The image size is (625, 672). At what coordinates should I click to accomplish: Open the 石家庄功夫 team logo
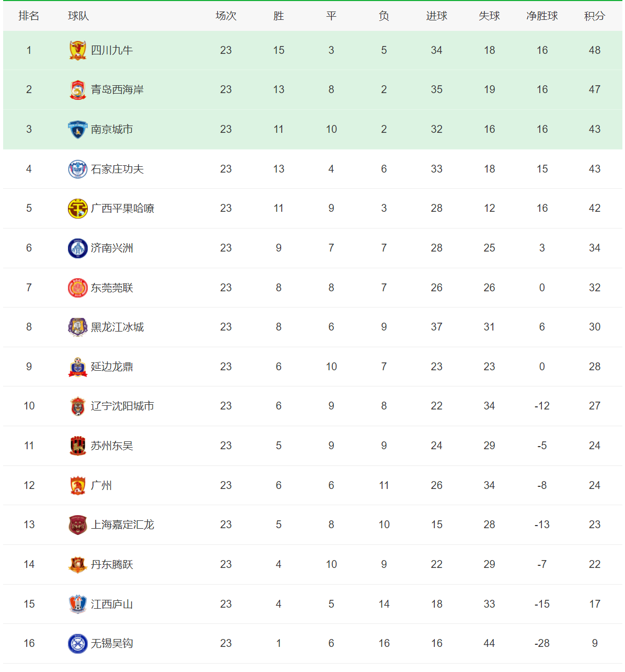click(x=78, y=169)
